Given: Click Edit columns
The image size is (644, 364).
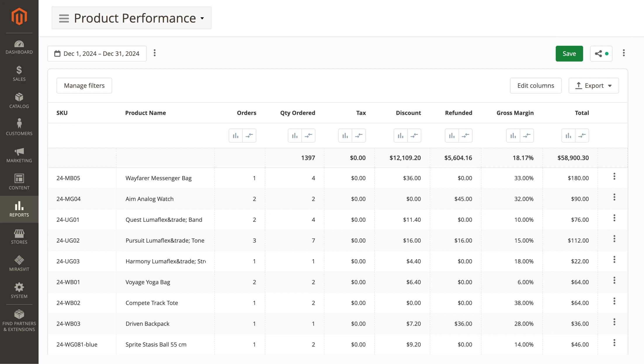Looking at the screenshot, I should click(536, 85).
